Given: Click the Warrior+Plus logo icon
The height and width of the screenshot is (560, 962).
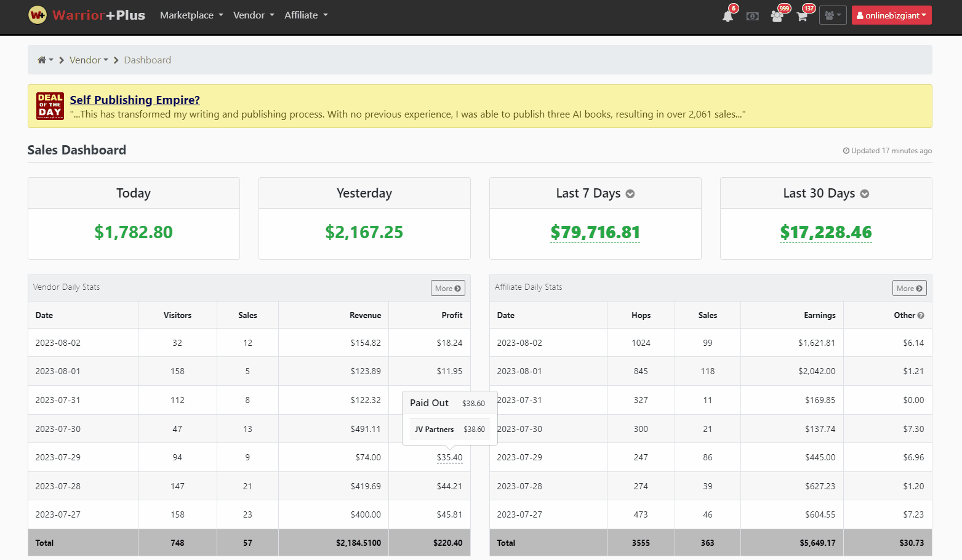Looking at the screenshot, I should click(x=38, y=15).
